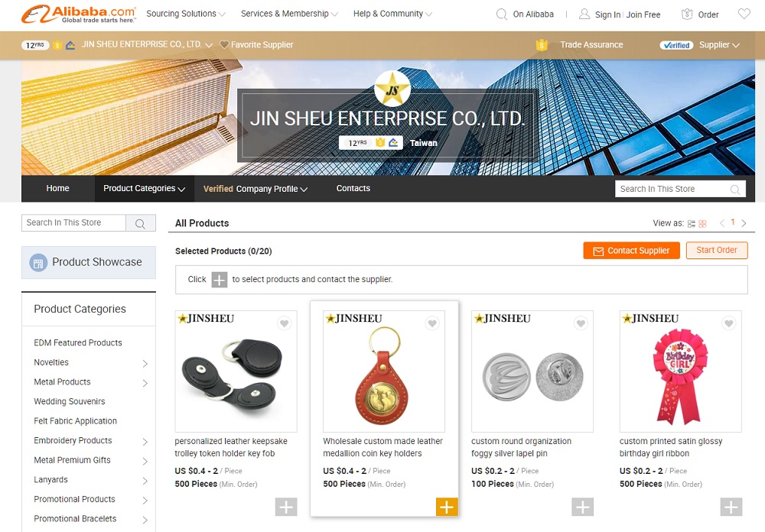Switch to grid view icon

702,223
